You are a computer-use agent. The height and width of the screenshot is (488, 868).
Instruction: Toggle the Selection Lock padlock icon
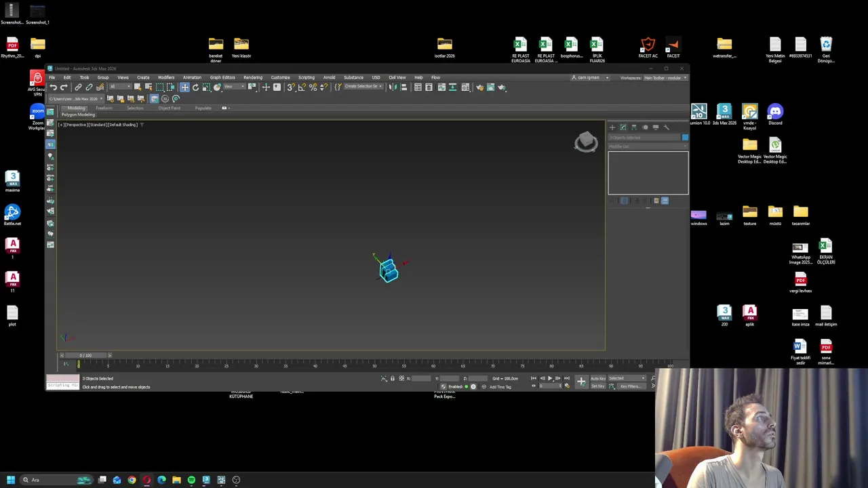click(393, 378)
